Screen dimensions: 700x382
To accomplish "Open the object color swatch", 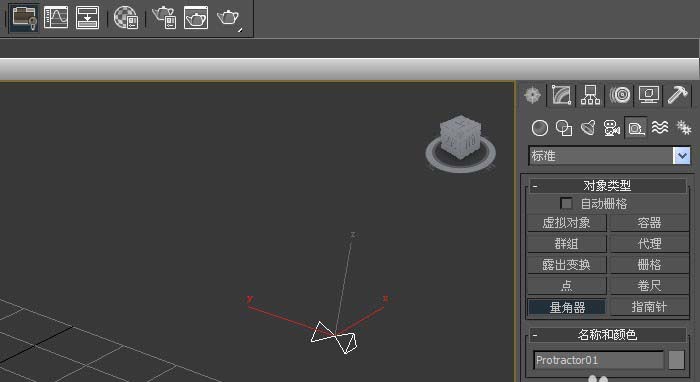I will click(x=676, y=360).
